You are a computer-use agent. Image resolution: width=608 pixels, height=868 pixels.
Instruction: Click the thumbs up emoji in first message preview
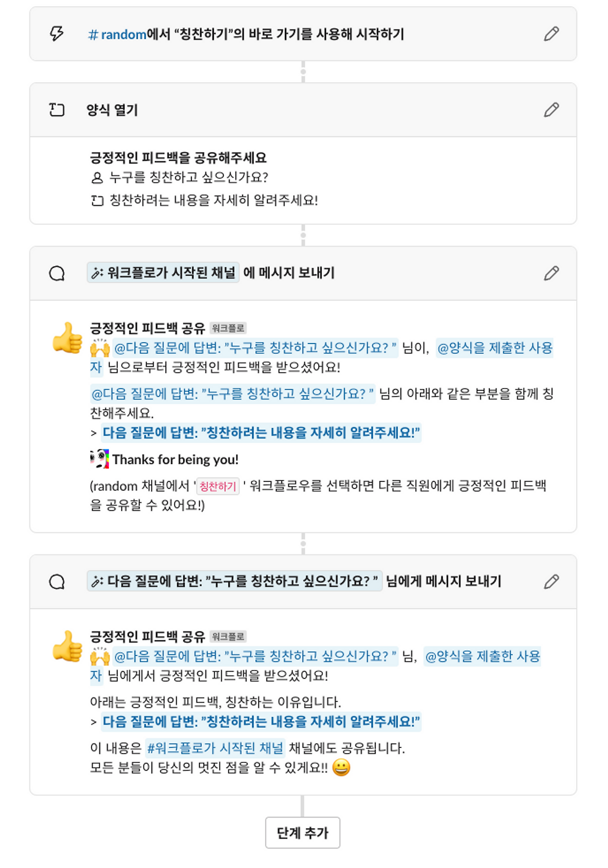(x=67, y=338)
